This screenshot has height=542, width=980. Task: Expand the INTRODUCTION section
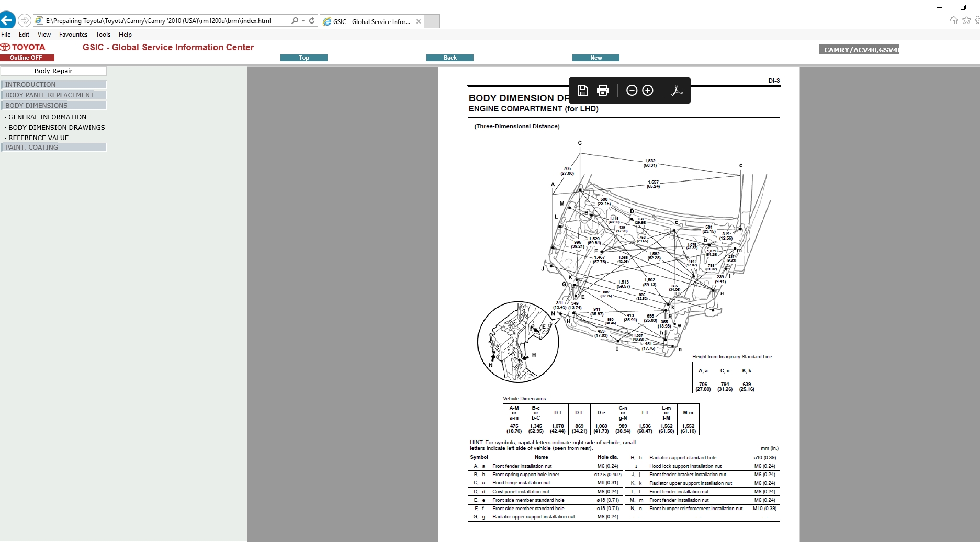point(53,85)
